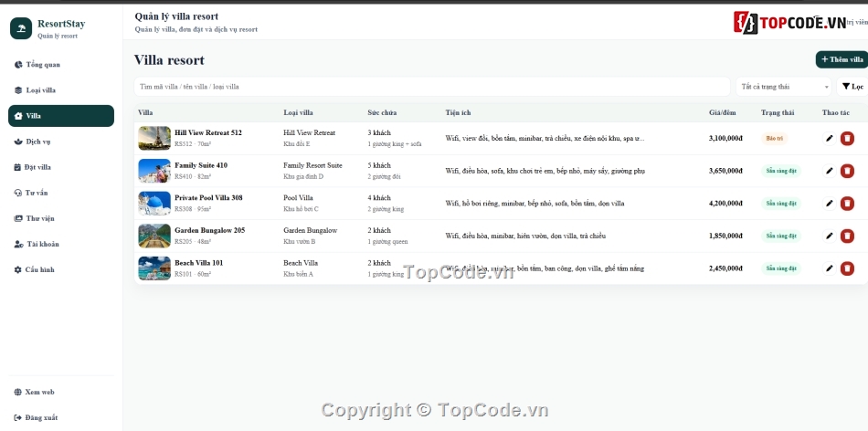Click the Đăng xuất link

[61, 417]
